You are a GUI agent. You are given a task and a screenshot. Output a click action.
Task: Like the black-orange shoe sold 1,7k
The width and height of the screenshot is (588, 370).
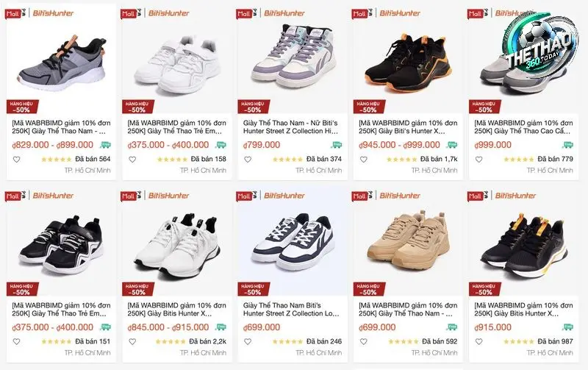[363, 160]
